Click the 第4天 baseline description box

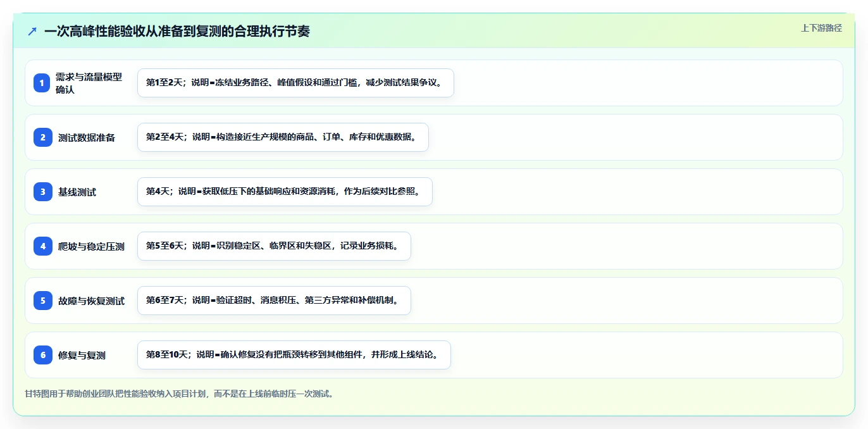[285, 192]
